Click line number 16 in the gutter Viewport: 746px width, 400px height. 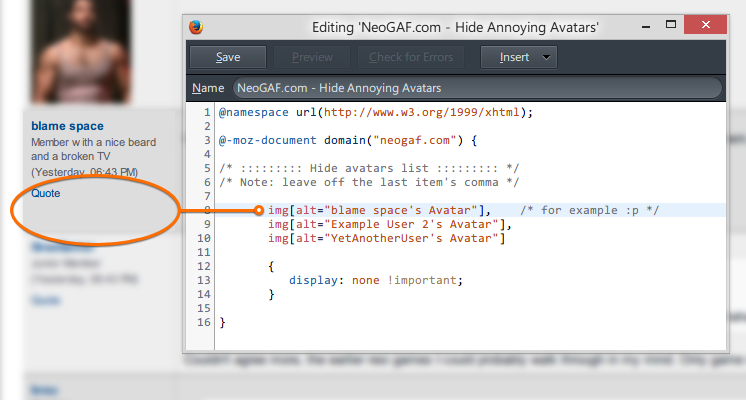204,322
